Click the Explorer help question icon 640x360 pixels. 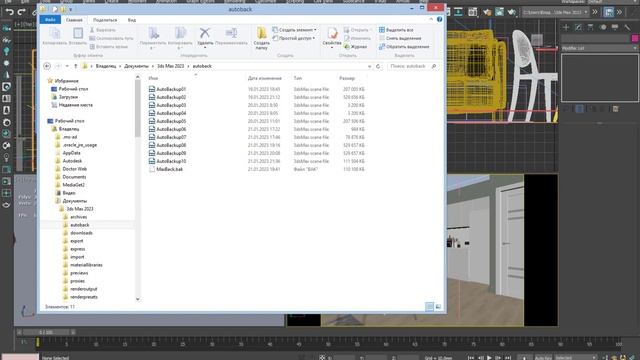440,19
